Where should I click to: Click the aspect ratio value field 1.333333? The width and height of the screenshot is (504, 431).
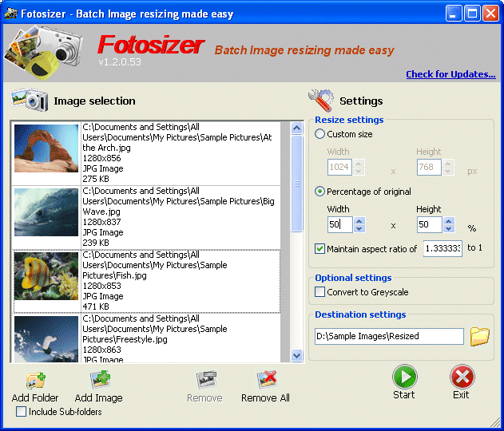(x=443, y=248)
